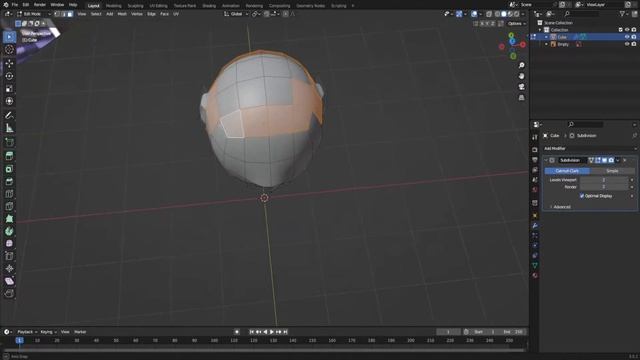Image resolution: width=640 pixels, height=360 pixels.
Task: Select Catmull-Clark subdivision type
Action: (x=567, y=171)
